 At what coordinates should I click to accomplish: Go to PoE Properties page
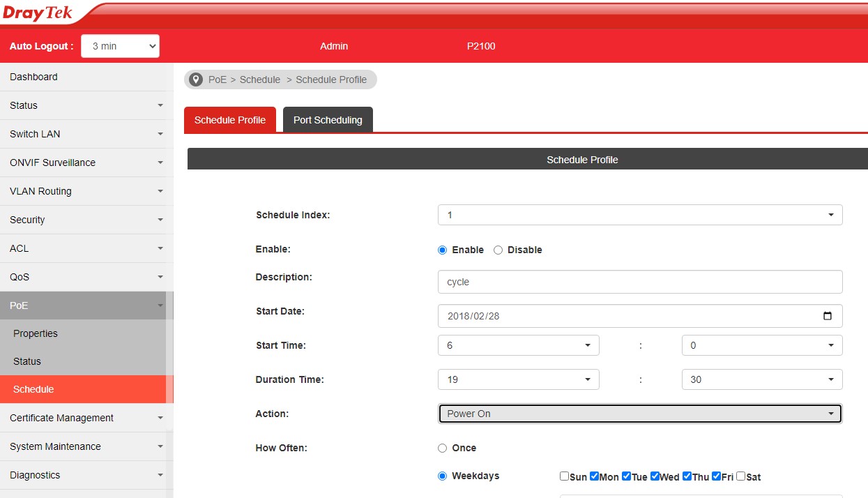click(x=36, y=333)
